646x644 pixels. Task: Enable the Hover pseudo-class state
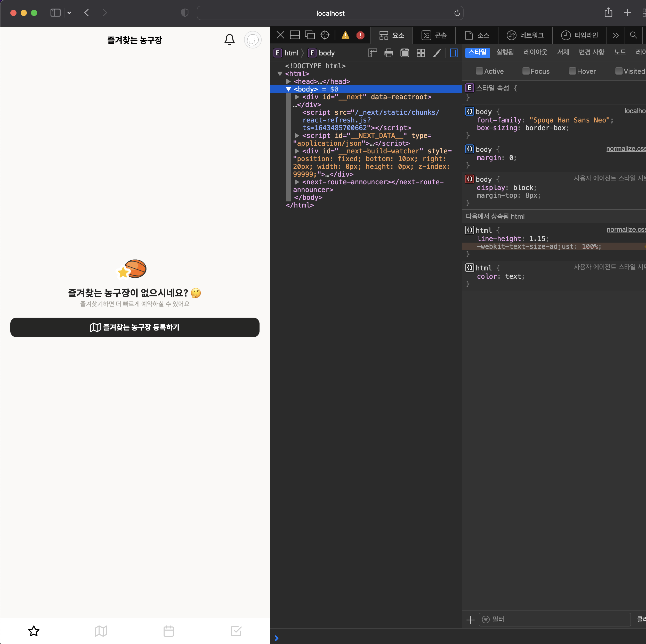[x=572, y=71]
